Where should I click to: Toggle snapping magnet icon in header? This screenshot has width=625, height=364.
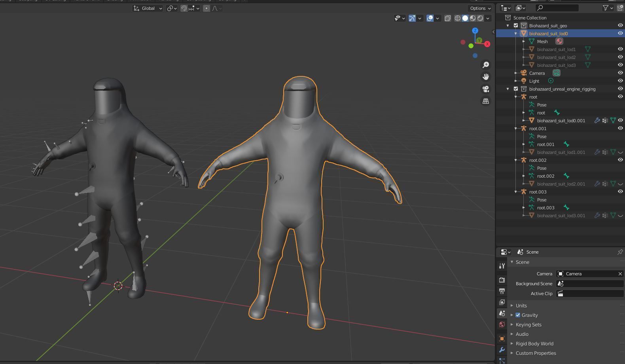click(184, 8)
